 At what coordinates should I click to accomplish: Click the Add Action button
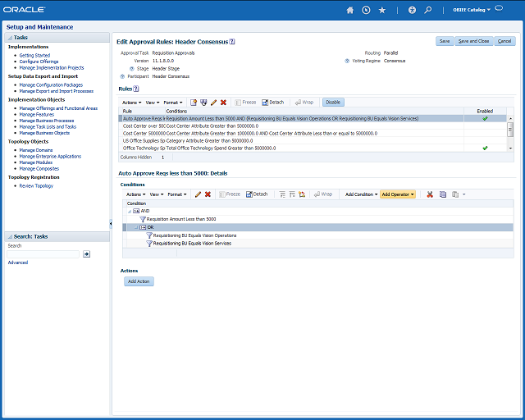click(x=139, y=281)
